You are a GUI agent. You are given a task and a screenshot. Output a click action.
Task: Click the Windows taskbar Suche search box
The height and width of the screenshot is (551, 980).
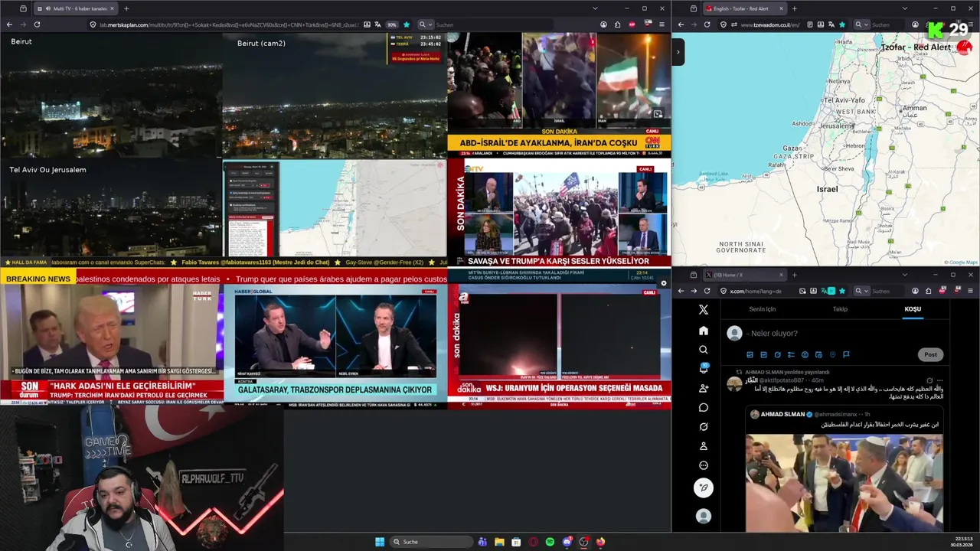click(x=431, y=542)
